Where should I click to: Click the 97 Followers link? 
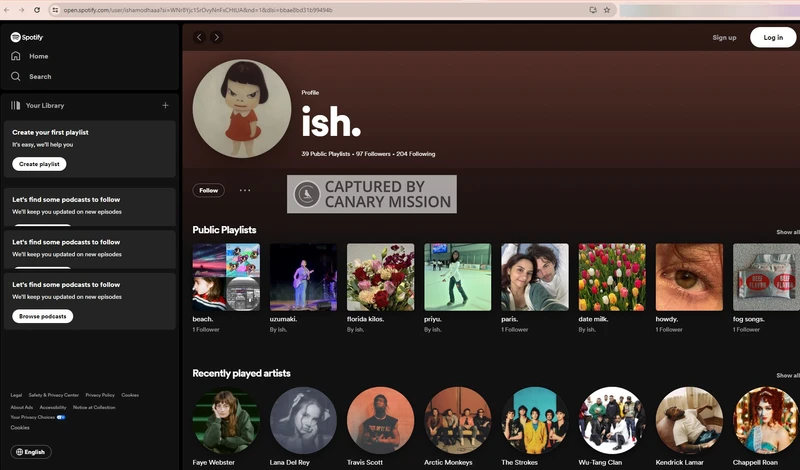coord(373,154)
